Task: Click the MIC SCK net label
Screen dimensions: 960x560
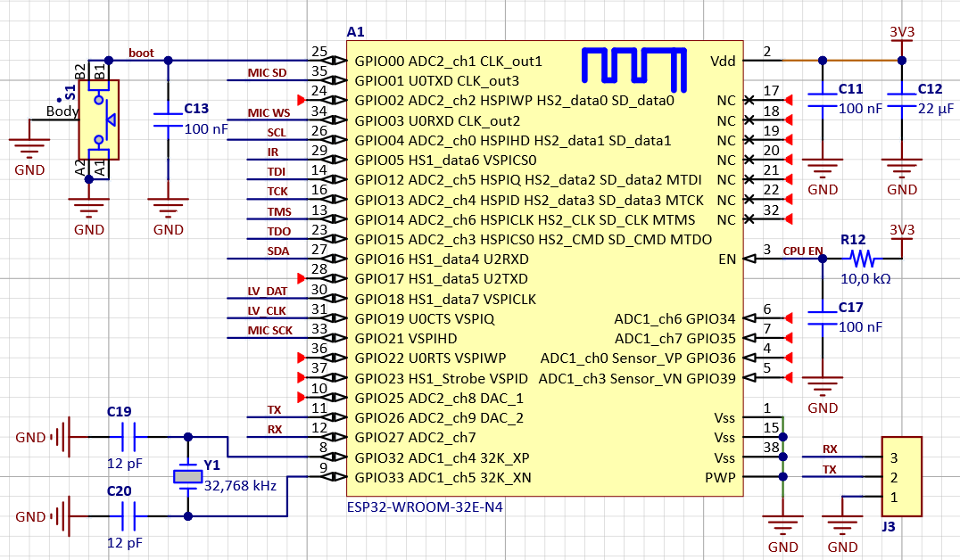Action: pyautogui.click(x=270, y=331)
